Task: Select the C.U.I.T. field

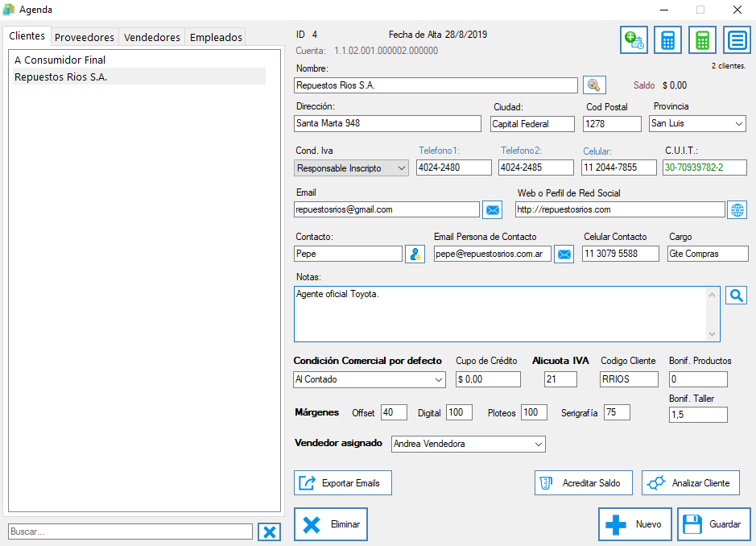Action: pyautogui.click(x=704, y=168)
